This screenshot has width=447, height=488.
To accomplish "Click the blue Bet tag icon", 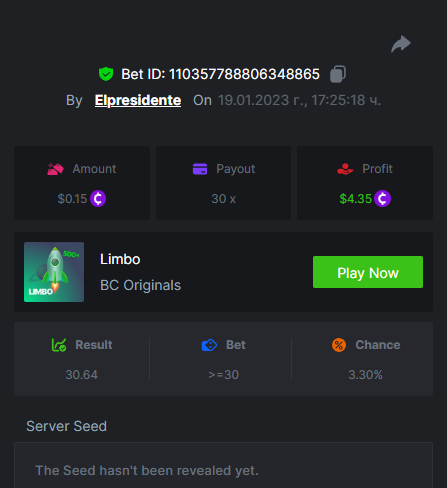I will pos(209,345).
